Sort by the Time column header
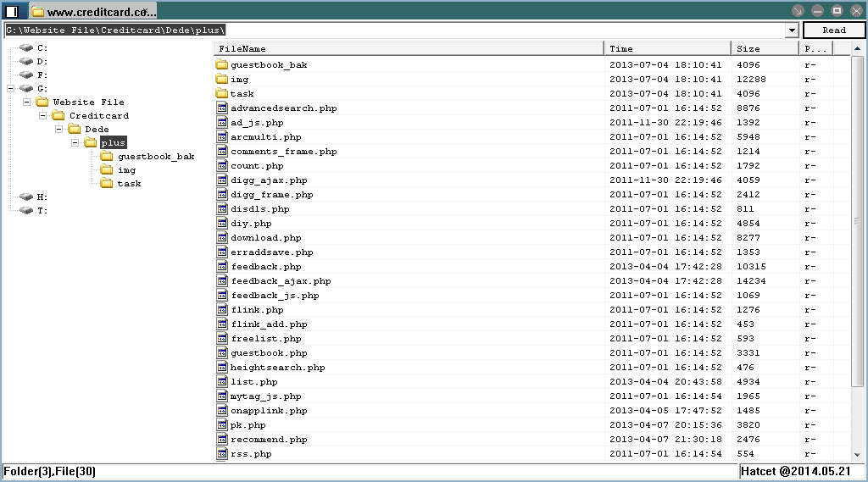868x482 pixels. click(668, 48)
